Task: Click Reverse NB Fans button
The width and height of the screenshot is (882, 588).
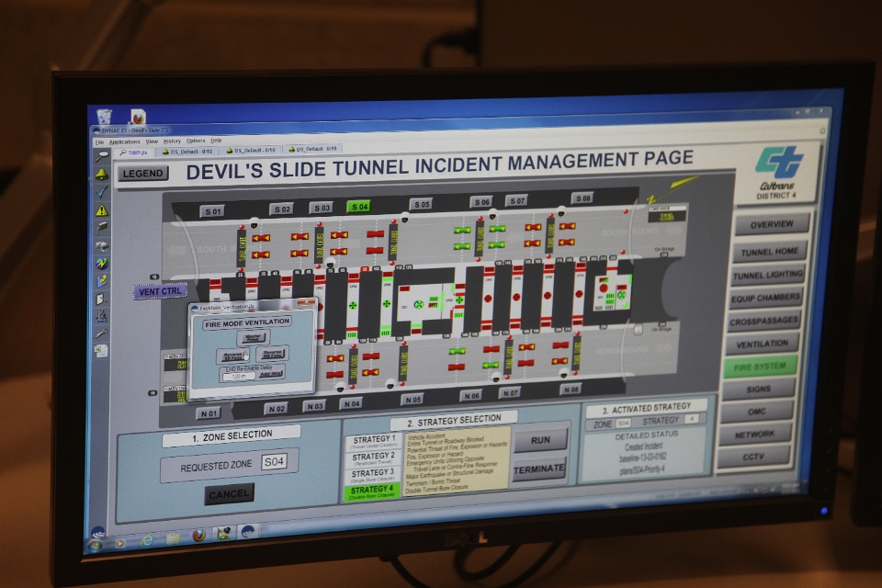Action: coord(272,354)
